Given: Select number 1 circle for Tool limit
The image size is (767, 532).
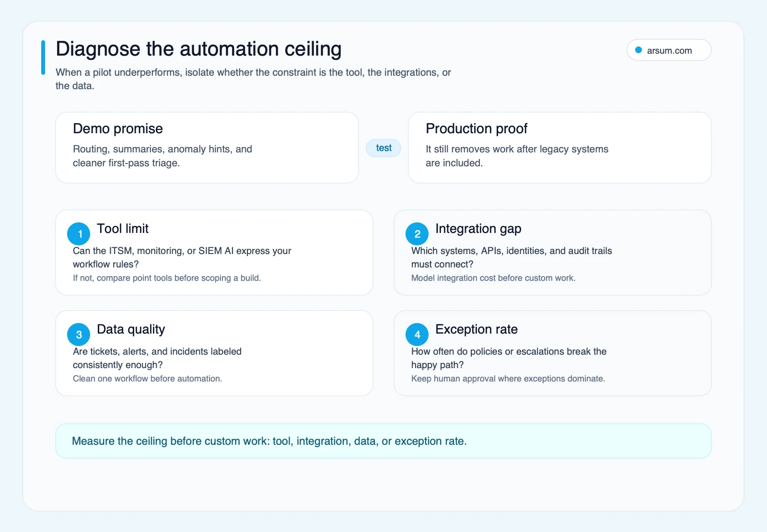Looking at the screenshot, I should pos(79,234).
